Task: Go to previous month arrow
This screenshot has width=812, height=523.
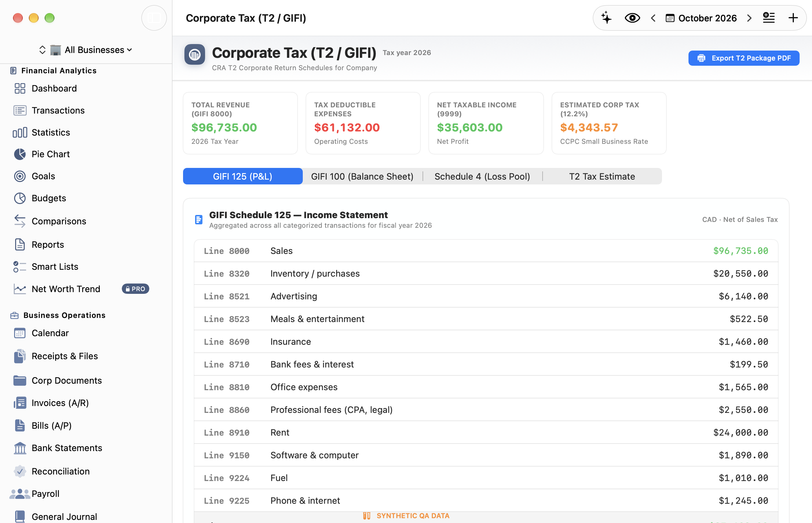Action: point(653,18)
